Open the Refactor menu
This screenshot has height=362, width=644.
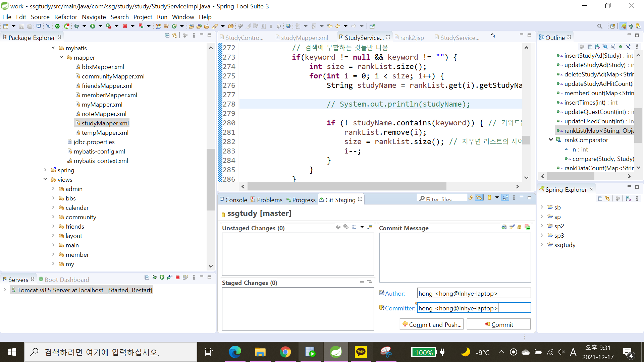[x=65, y=17]
